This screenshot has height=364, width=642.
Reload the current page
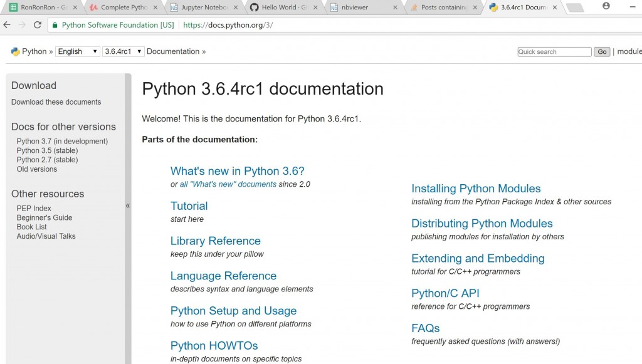pyautogui.click(x=38, y=25)
